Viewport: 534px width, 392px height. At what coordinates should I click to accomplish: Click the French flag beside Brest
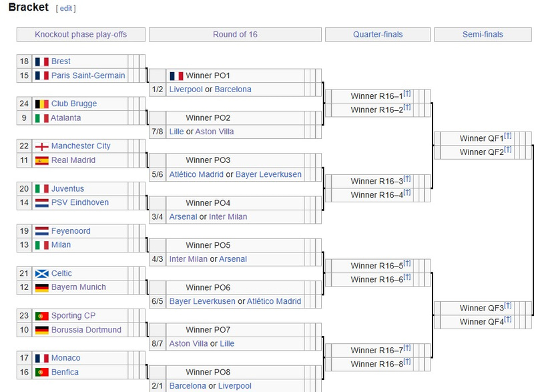point(41,61)
